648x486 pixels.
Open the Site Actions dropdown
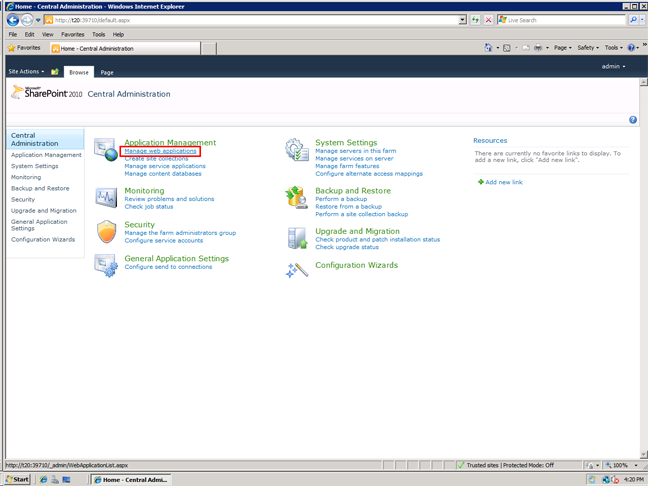[26, 71]
